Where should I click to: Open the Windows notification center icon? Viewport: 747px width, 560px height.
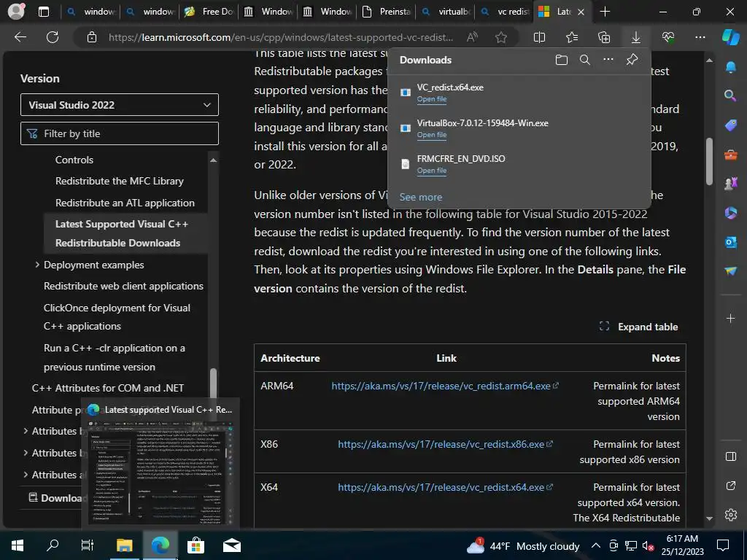click(723, 545)
